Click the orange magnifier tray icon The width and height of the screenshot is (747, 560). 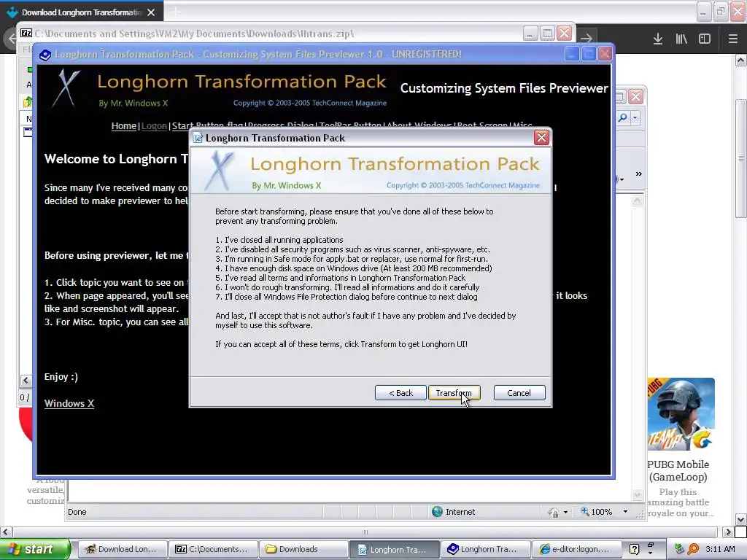(693, 549)
